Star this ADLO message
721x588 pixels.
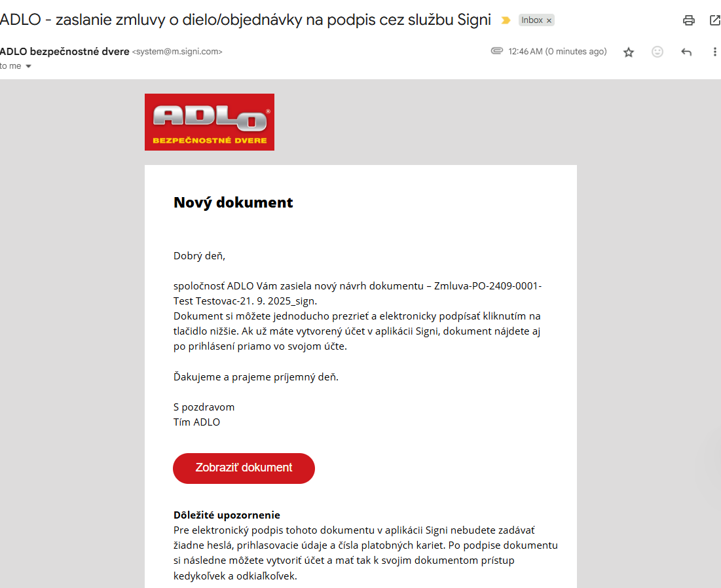point(629,52)
